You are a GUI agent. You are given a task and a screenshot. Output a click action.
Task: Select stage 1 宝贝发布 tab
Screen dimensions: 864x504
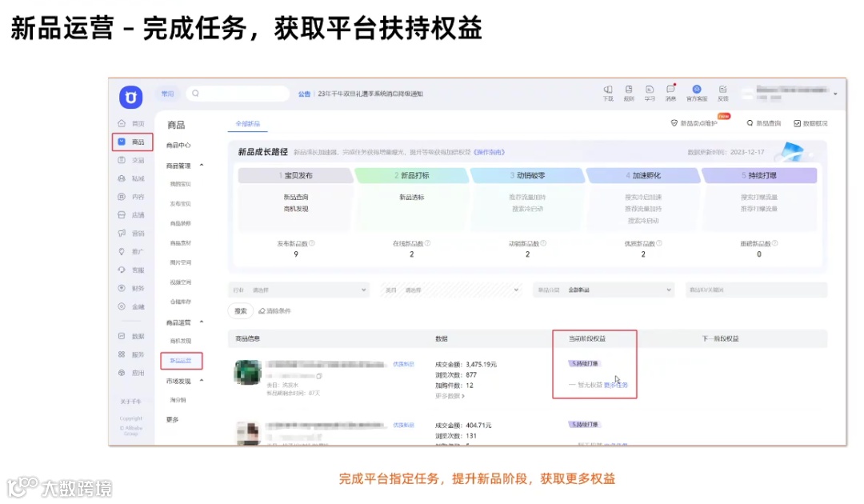click(295, 175)
